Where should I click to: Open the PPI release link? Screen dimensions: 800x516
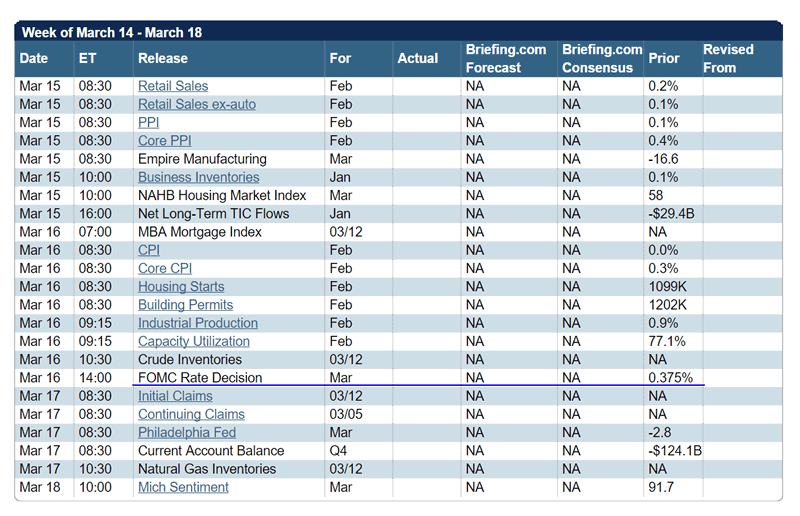click(148, 122)
